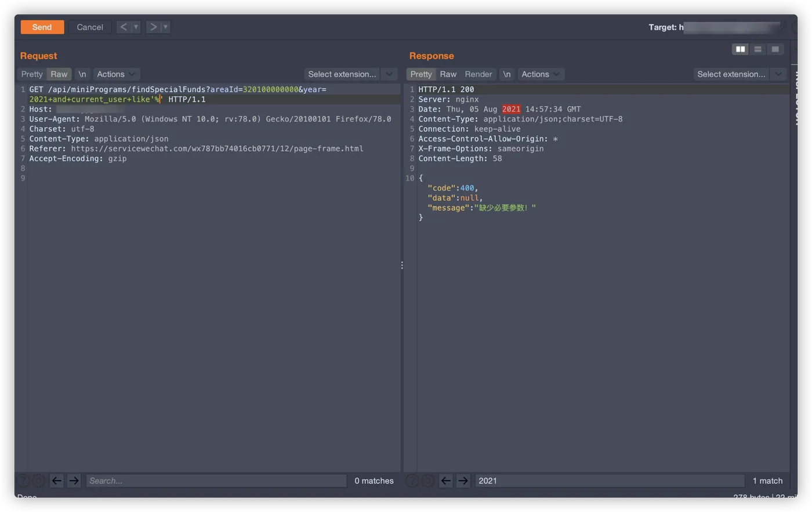Click the "message" line in Response JSON
The height and width of the screenshot is (512, 812).
coord(481,208)
